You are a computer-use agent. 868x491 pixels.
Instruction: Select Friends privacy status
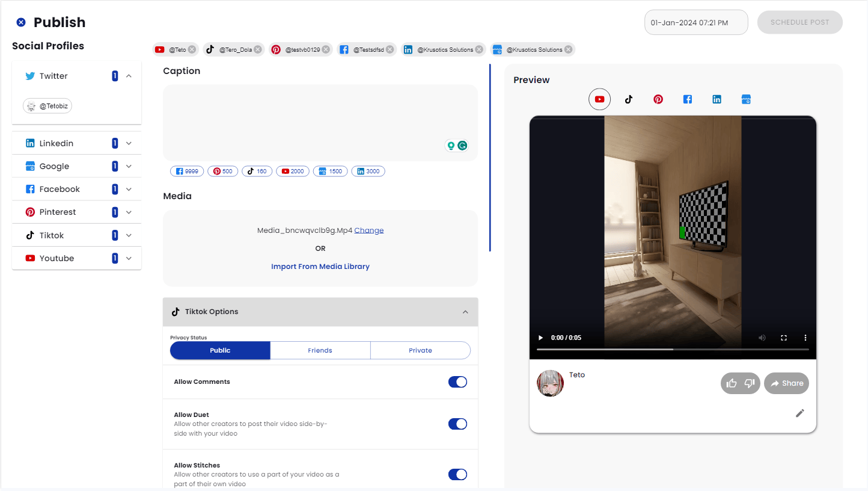point(320,350)
